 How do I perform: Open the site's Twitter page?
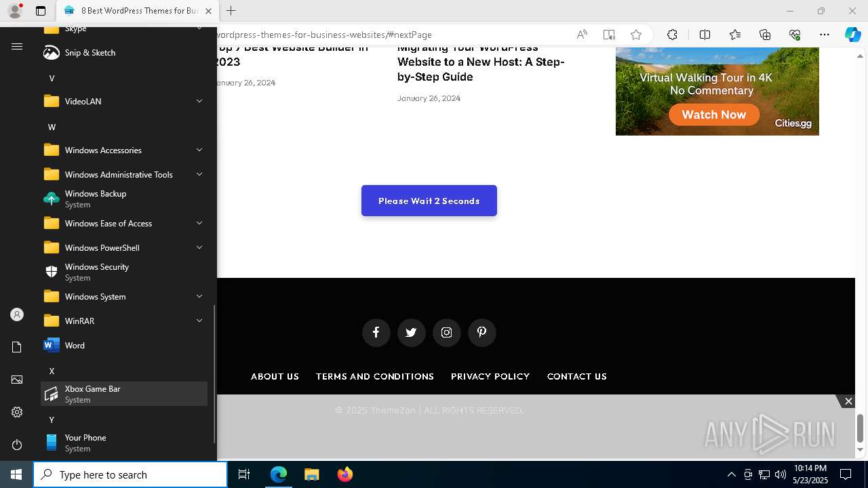[x=411, y=332]
